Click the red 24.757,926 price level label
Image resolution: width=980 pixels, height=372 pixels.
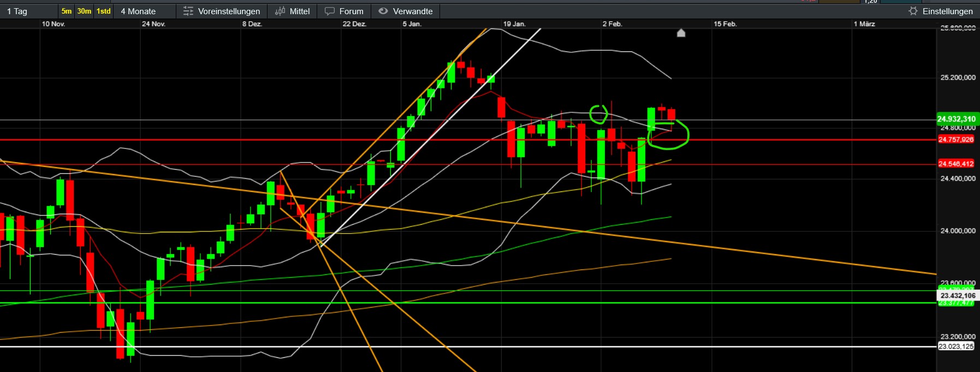(956, 140)
